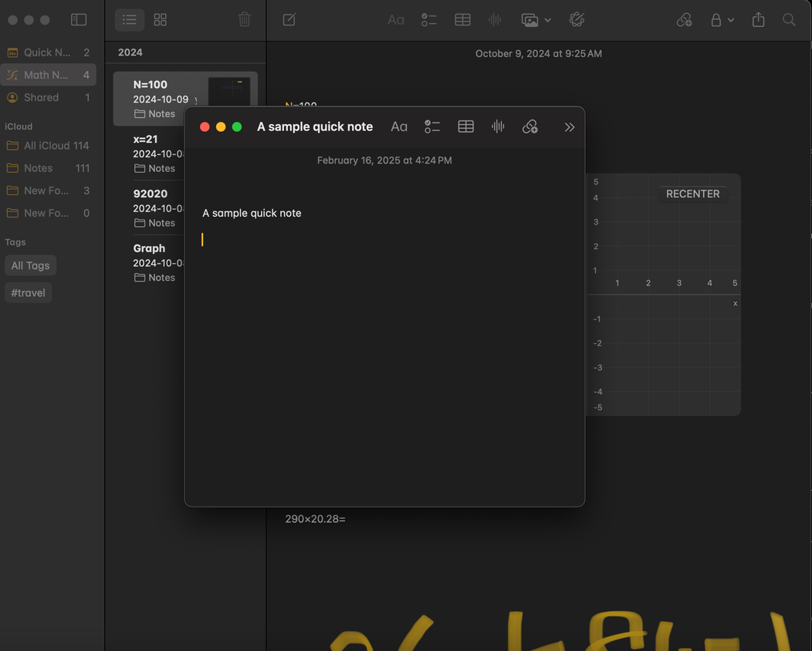Insert a table in the quick note window
The image size is (812, 651).
[465, 126]
